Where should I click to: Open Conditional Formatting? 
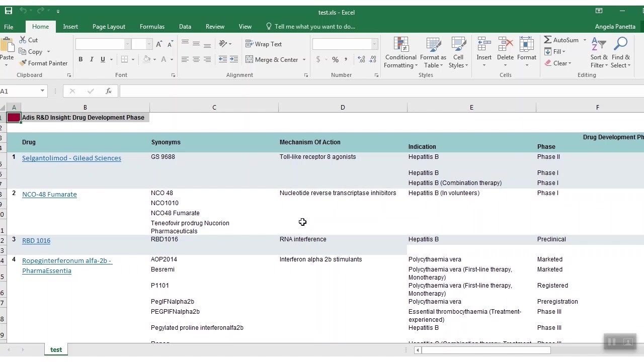(401, 52)
